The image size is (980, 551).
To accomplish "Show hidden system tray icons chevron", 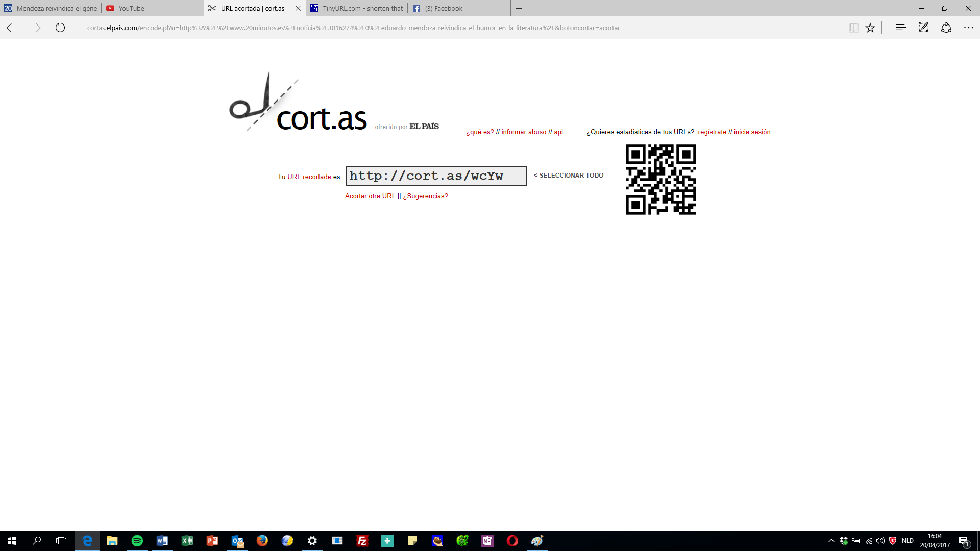I will click(831, 541).
